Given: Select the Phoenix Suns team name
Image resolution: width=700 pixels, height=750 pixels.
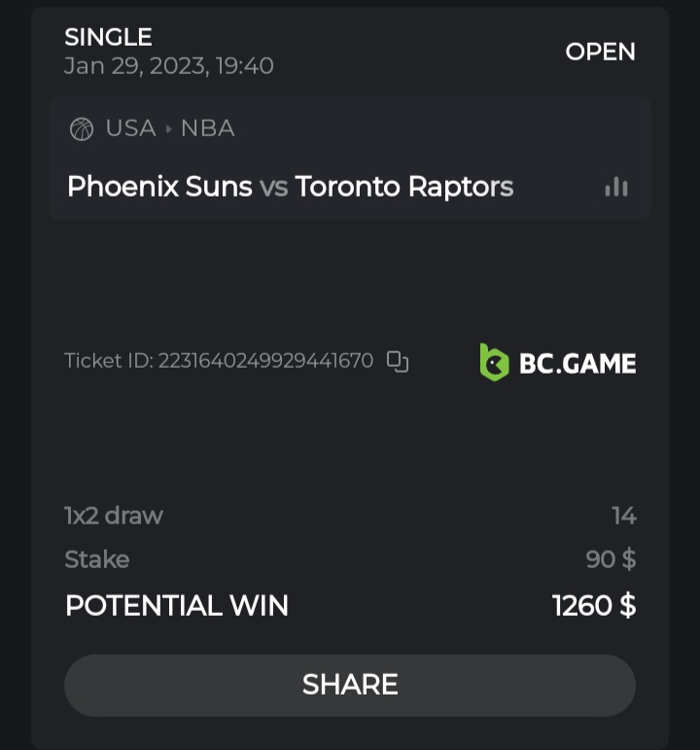Looking at the screenshot, I should tap(159, 187).
